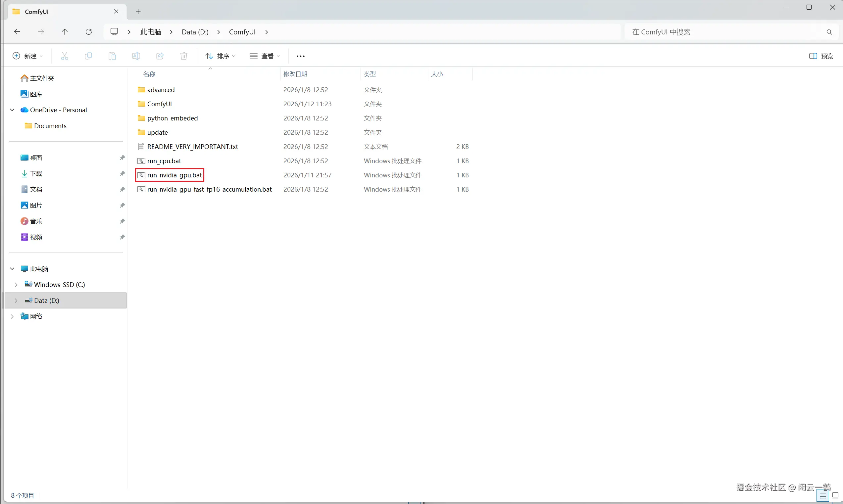The width and height of the screenshot is (843, 504).
Task: Refresh the current folder view
Action: tap(89, 32)
